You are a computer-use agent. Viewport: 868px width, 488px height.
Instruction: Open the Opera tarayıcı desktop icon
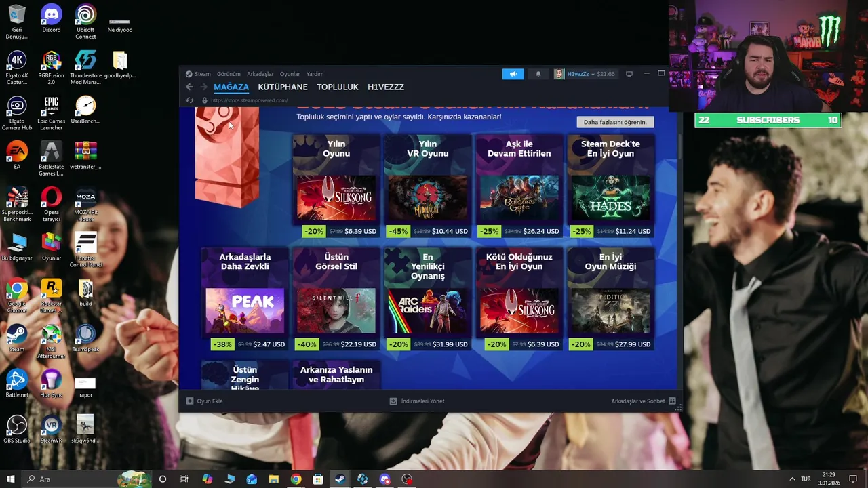pyautogui.click(x=52, y=204)
